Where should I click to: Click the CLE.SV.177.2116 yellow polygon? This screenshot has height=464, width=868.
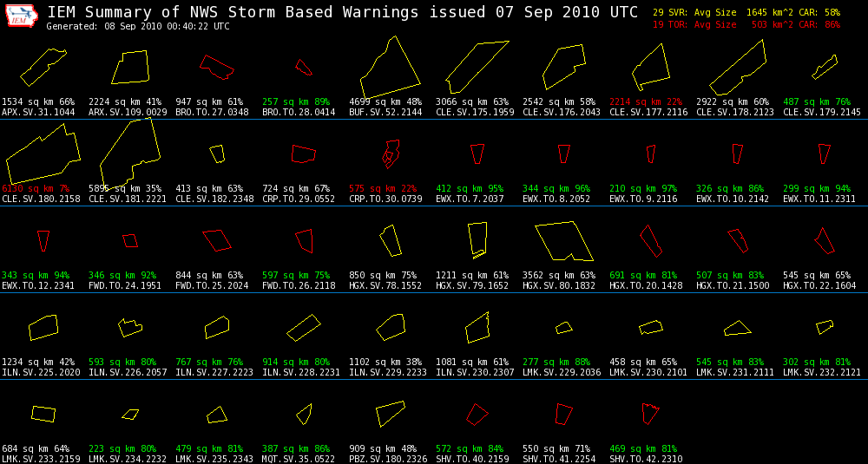(x=651, y=67)
